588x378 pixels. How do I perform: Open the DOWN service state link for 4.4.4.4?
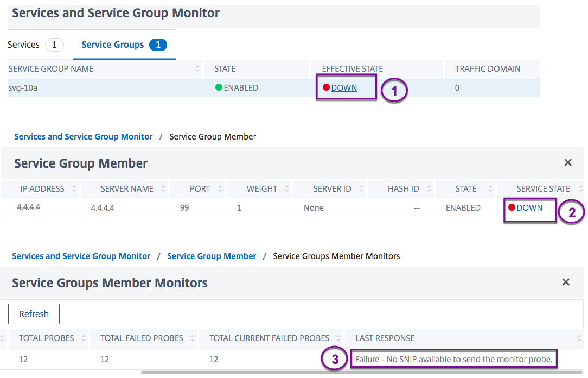click(x=529, y=208)
